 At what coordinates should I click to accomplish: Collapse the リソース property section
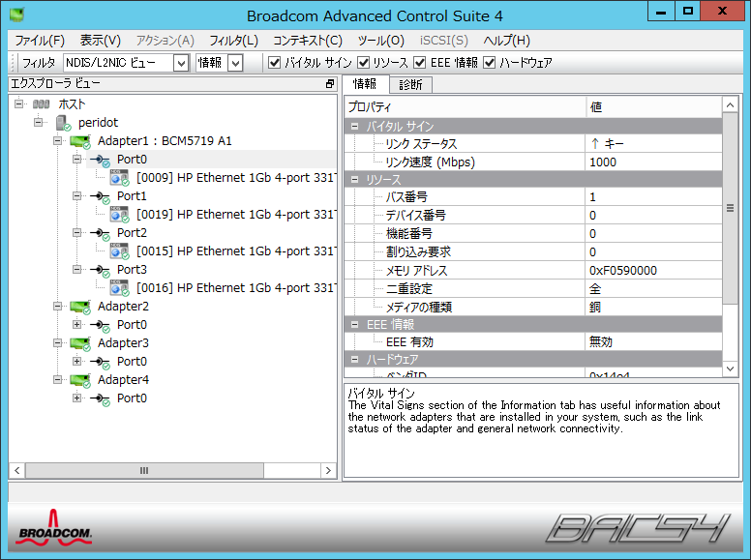coord(354,180)
